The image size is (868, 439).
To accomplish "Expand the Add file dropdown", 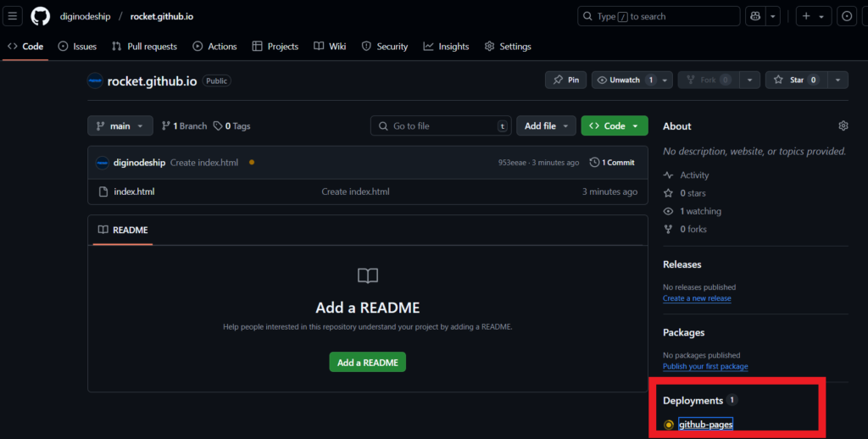I will 545,126.
